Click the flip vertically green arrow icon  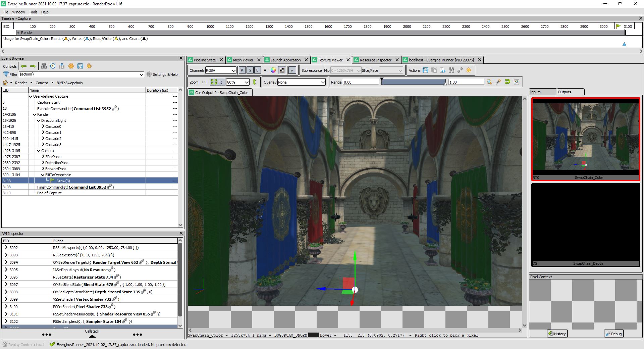click(x=254, y=82)
